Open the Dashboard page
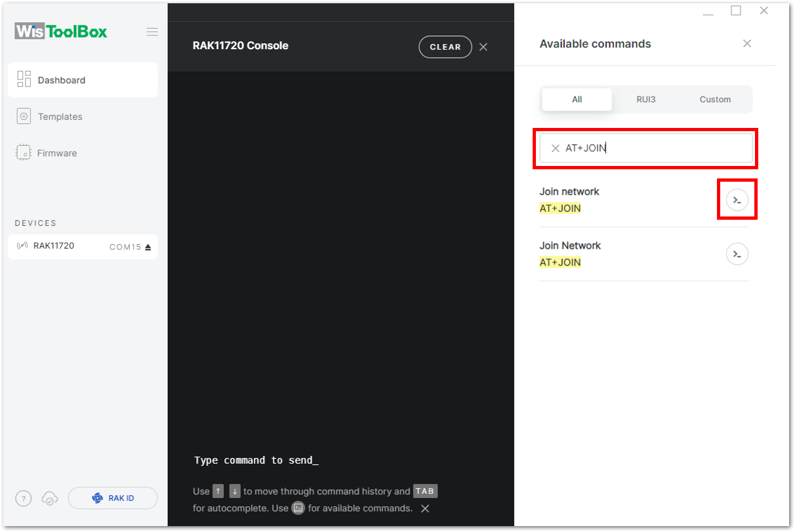795x532 pixels. [x=83, y=80]
